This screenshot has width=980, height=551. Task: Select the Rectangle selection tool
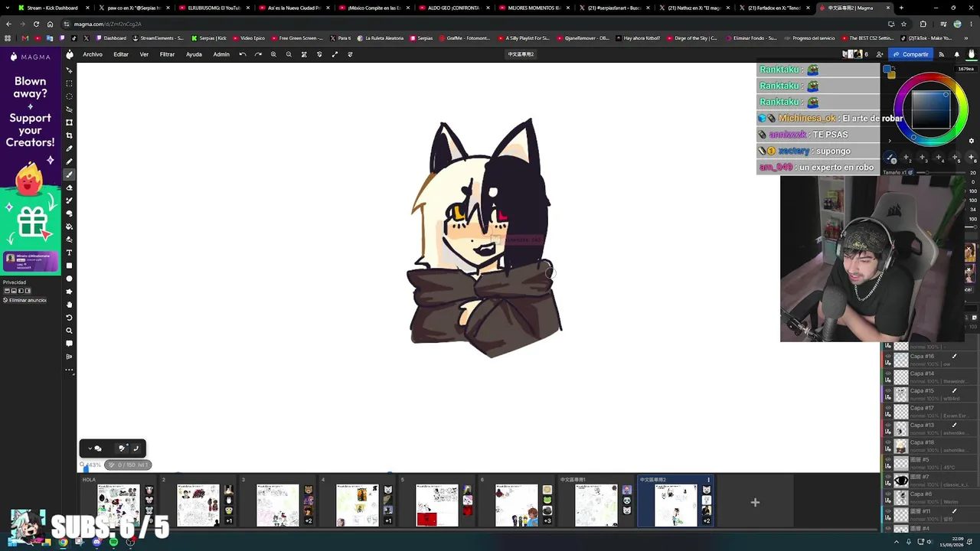(x=69, y=83)
